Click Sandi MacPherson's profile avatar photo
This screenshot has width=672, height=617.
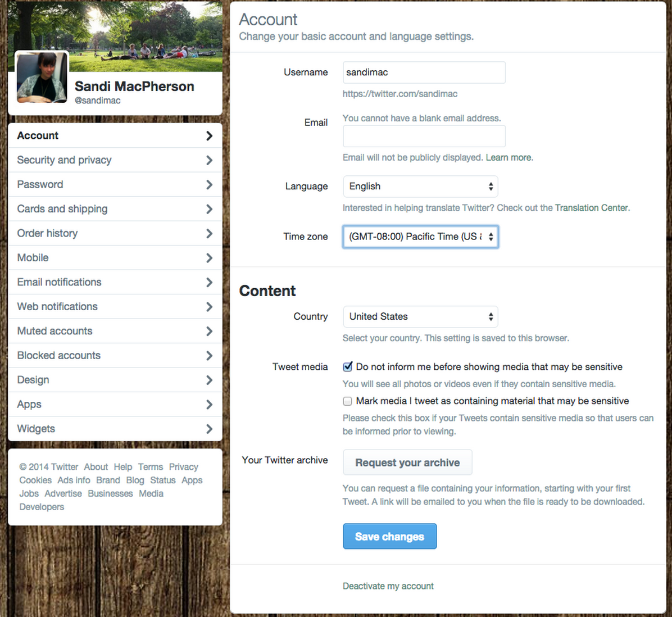(x=42, y=78)
